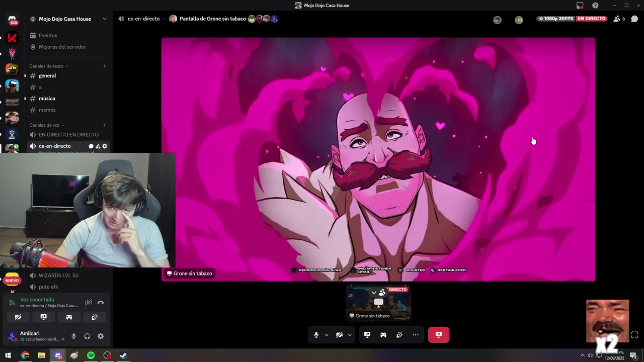Image resolution: width=644 pixels, height=362 pixels.
Task: Open volume control in system tray
Action: [590, 355]
